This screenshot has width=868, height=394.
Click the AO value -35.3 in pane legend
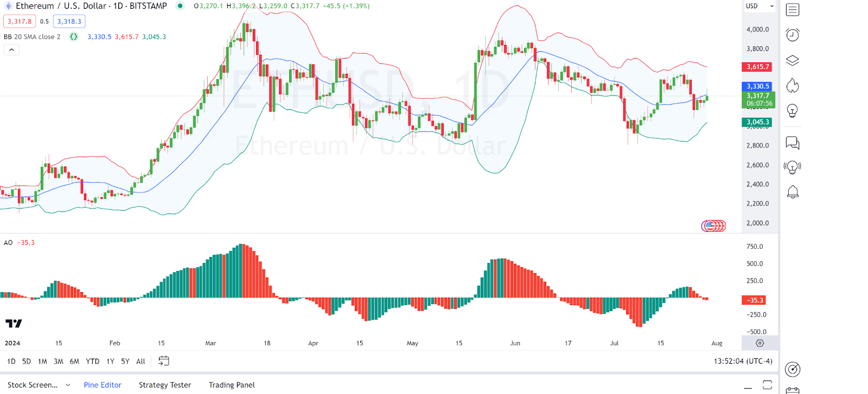(26, 242)
